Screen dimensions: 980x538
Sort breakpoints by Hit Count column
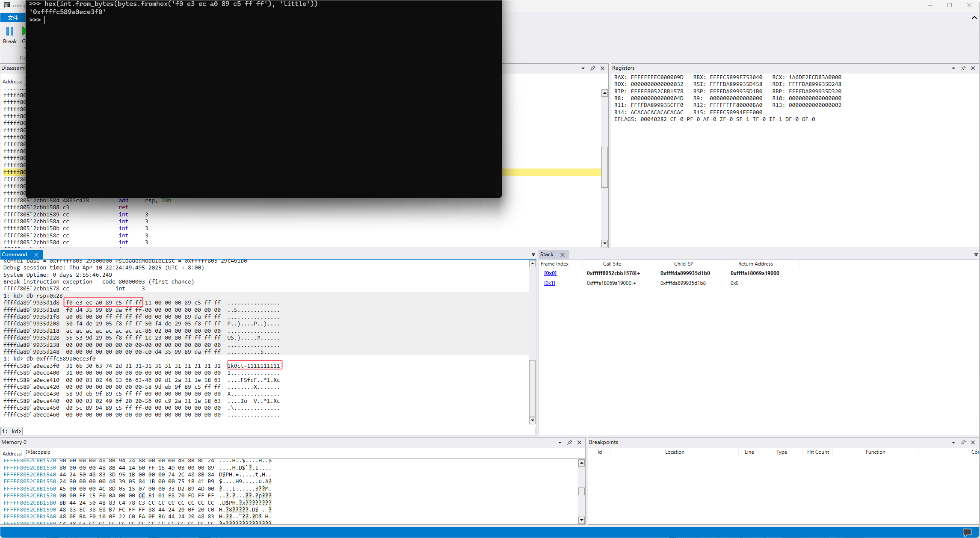[x=817, y=452]
